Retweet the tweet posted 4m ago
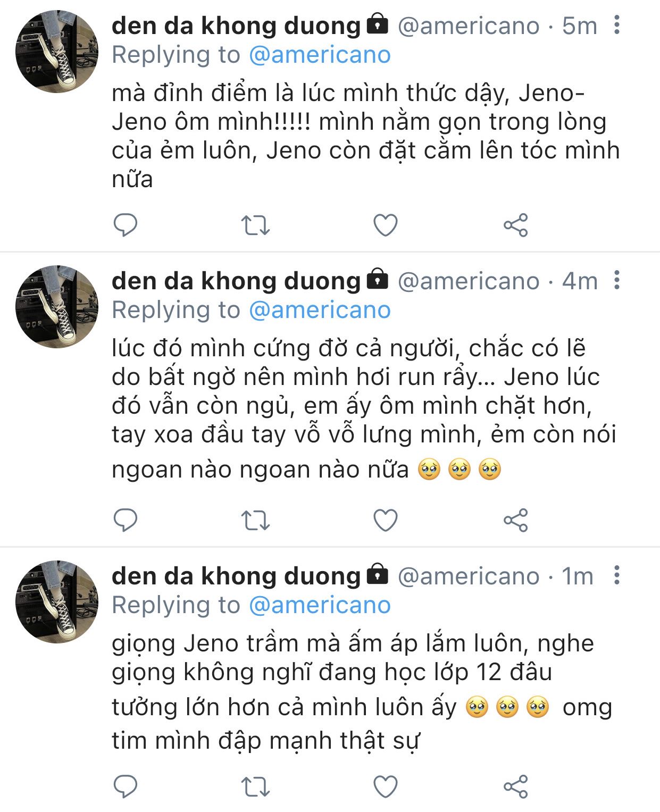660x812 pixels. pos(256,520)
